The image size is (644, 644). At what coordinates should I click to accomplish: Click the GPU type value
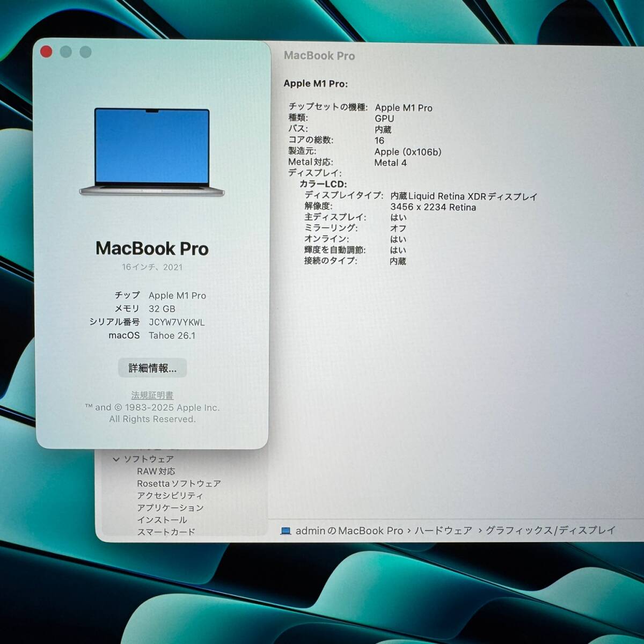(x=384, y=119)
